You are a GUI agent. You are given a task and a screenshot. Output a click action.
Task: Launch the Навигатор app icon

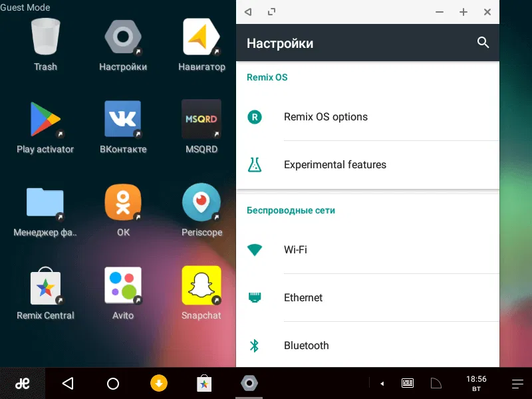pyautogui.click(x=201, y=37)
